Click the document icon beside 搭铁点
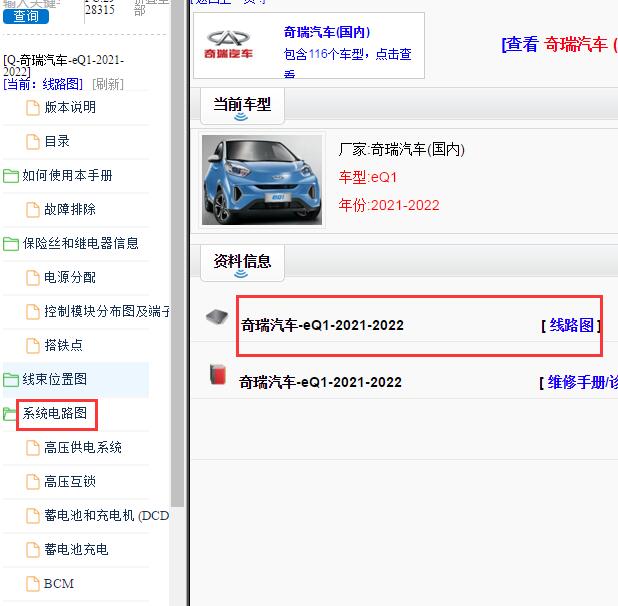 click(x=33, y=346)
